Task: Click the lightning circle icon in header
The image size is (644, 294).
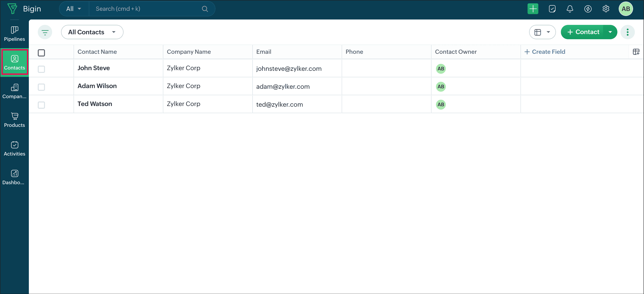Action: [x=588, y=9]
